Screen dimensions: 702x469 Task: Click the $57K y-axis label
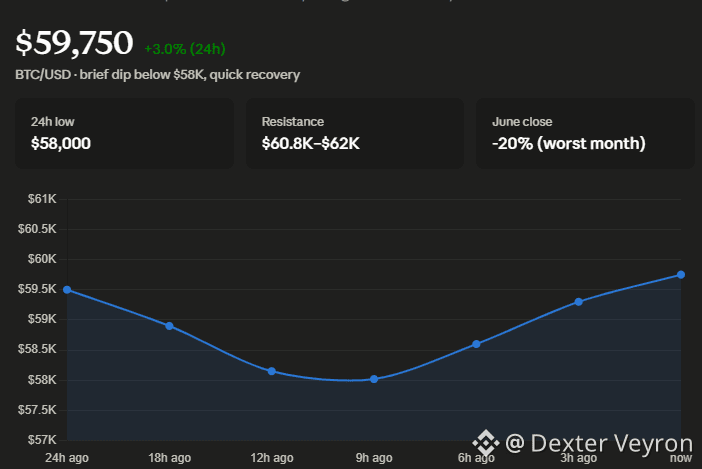pos(42,440)
